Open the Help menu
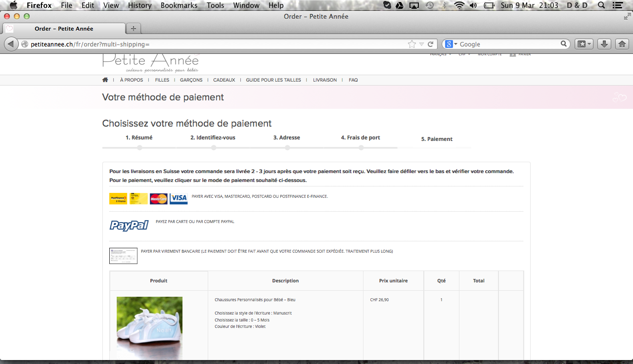 pyautogui.click(x=276, y=5)
